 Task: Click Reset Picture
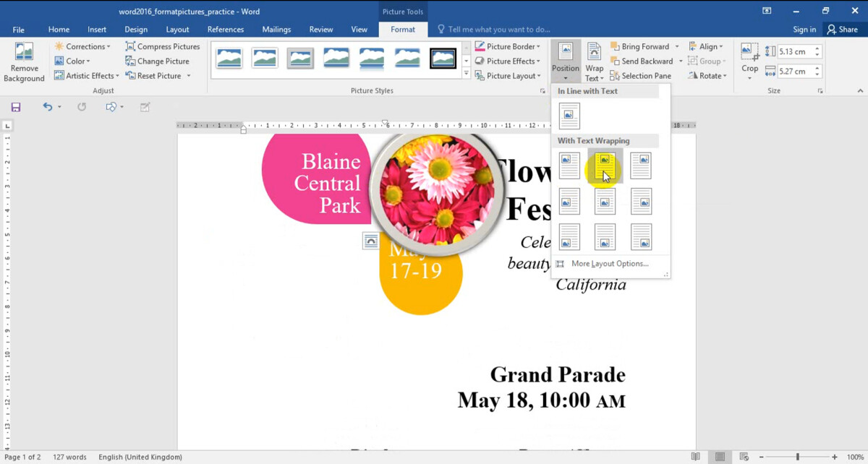(x=153, y=75)
